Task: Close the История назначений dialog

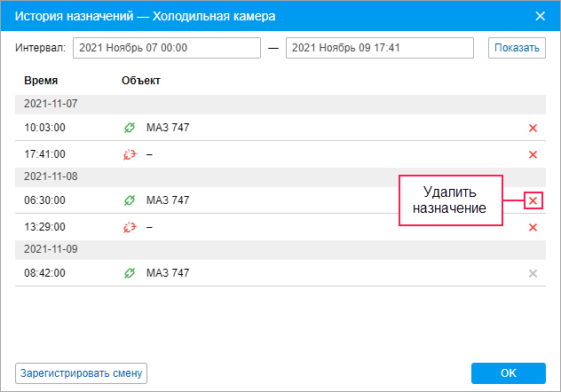Action: (x=540, y=16)
